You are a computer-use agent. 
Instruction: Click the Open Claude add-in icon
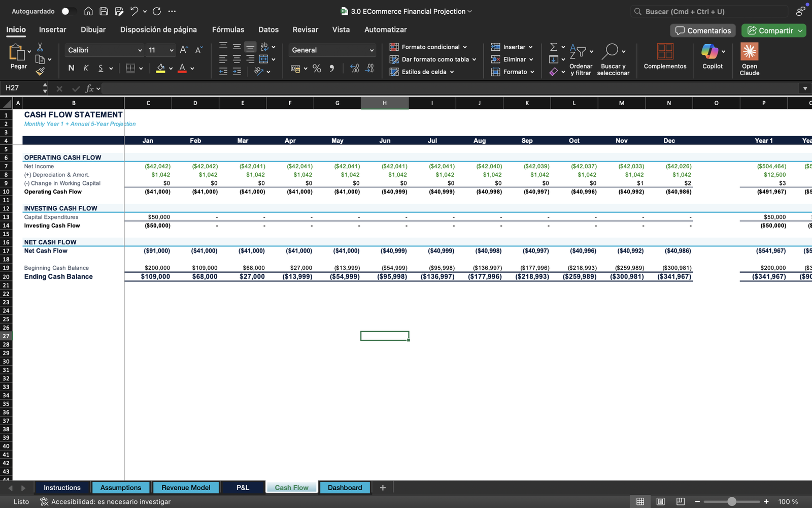[x=749, y=52]
